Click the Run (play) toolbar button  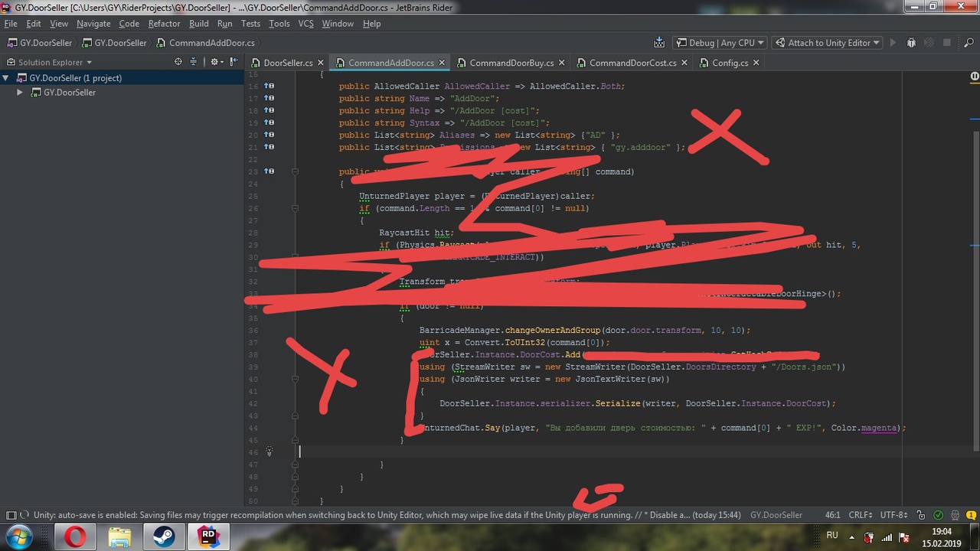click(x=893, y=43)
